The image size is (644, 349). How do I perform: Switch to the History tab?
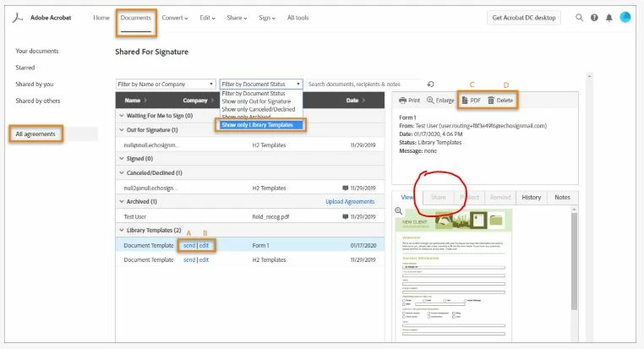tap(531, 198)
